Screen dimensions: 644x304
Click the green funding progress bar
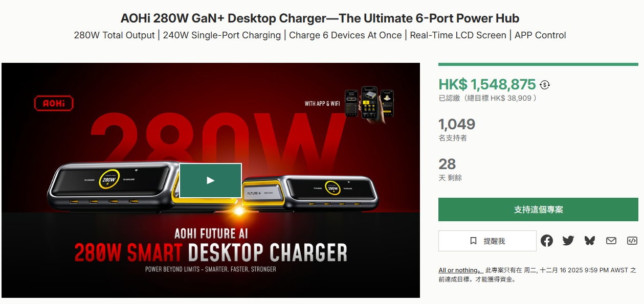pos(538,64)
